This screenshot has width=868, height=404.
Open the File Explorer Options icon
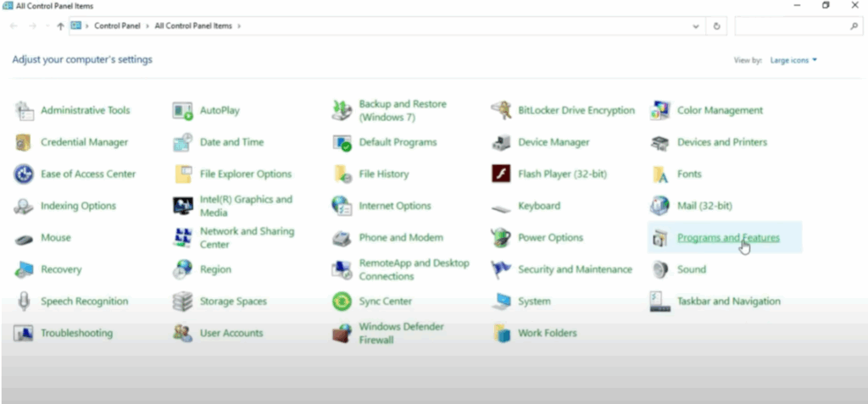(x=183, y=174)
